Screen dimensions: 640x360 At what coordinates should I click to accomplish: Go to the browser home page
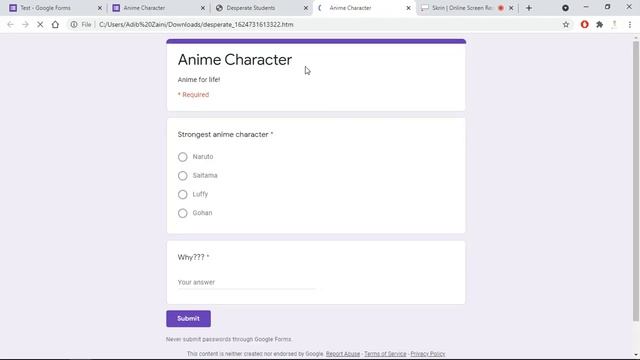55,24
